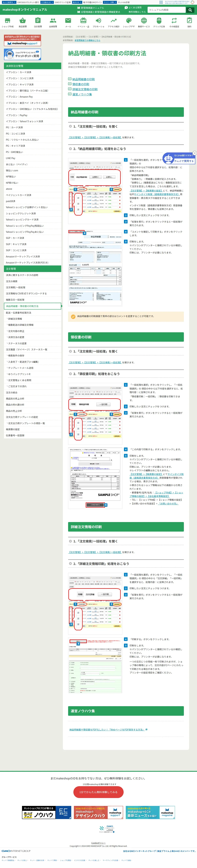197x868 pixels.
Task: Open the GMO group grid icon
Action: [161, 2]
